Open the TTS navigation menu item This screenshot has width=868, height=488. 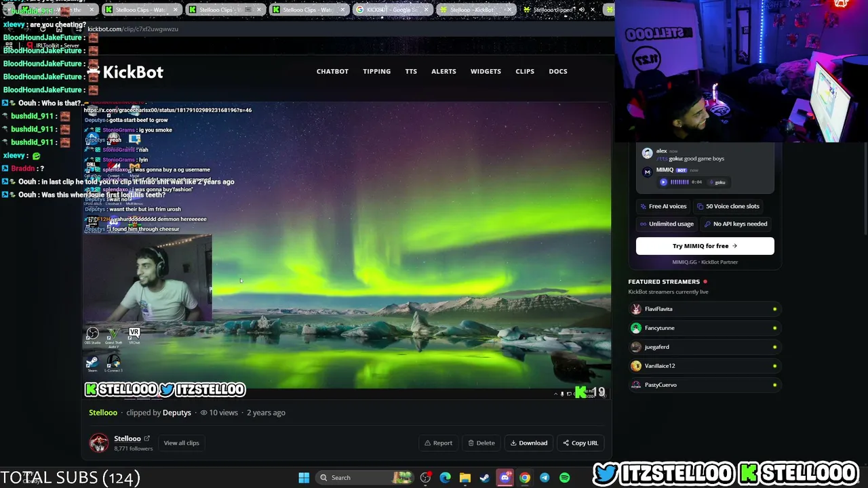(x=411, y=71)
